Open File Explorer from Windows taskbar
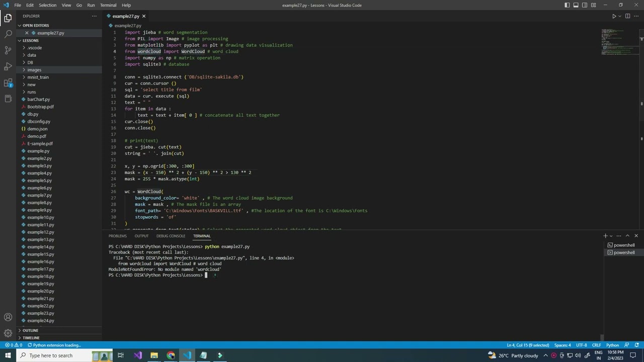644x362 pixels. (x=154, y=355)
